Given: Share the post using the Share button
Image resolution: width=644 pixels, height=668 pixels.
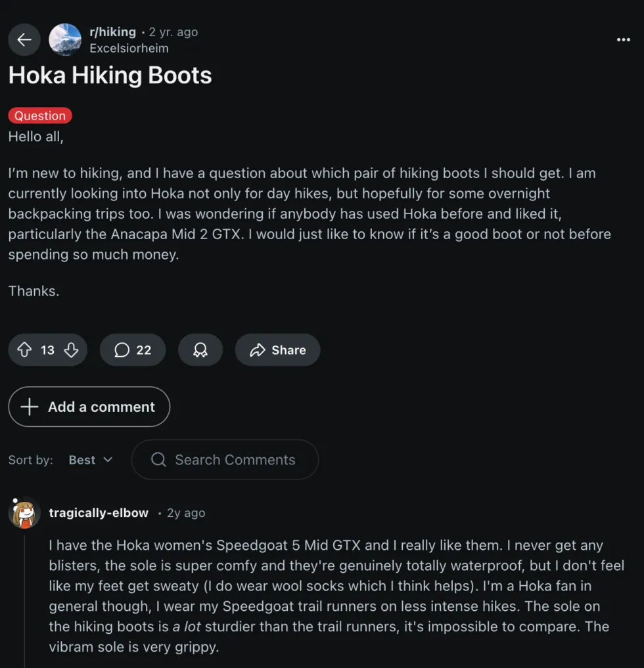Looking at the screenshot, I should point(277,349).
